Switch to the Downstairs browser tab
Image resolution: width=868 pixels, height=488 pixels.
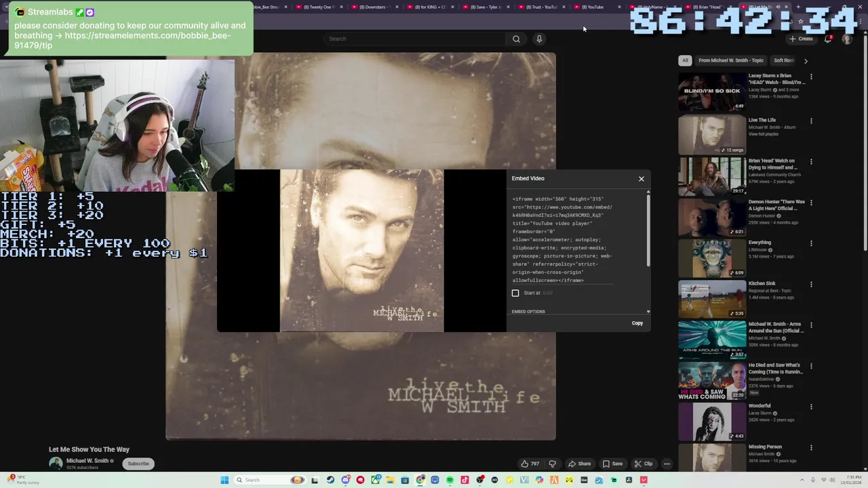coord(373,7)
